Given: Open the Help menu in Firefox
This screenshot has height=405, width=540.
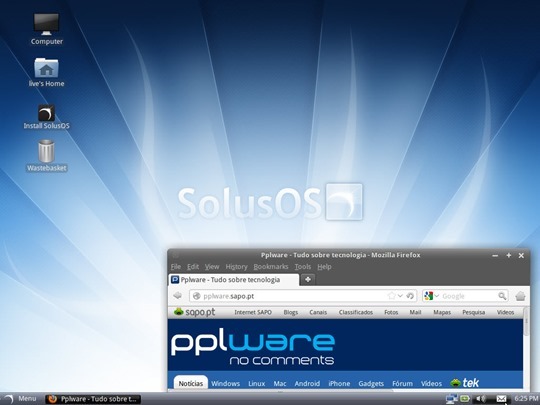Looking at the screenshot, I should click(x=324, y=267).
